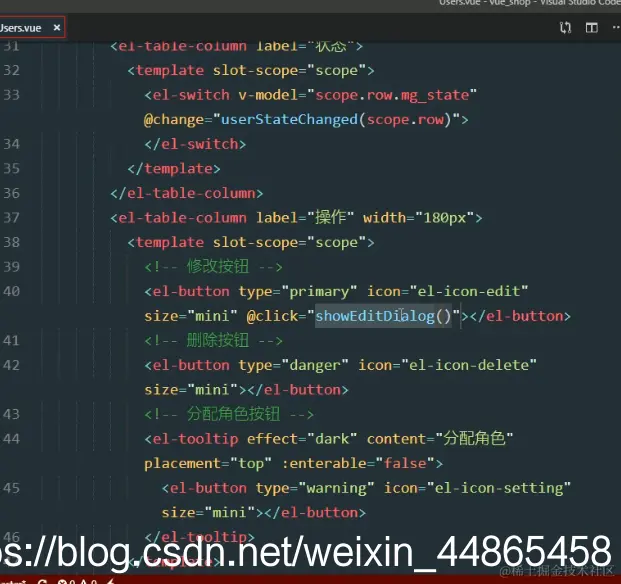Select line number 42 in gutter
Image resolution: width=621 pixels, height=584 pixels.
11,365
